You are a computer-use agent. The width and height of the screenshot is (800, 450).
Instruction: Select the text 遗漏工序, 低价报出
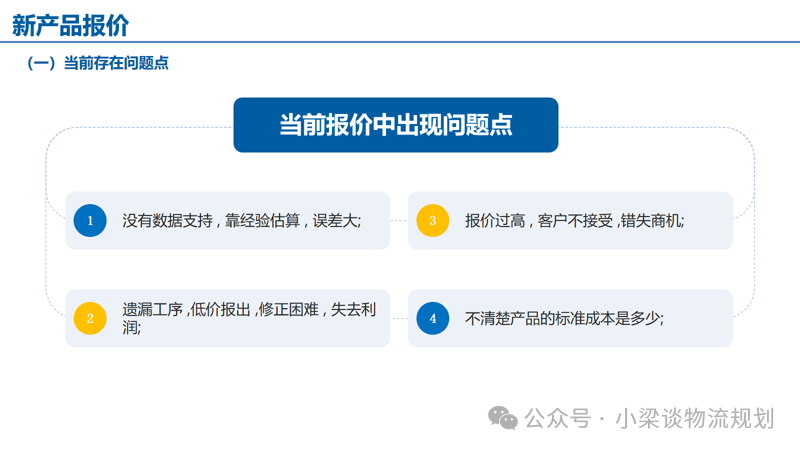[x=185, y=309]
